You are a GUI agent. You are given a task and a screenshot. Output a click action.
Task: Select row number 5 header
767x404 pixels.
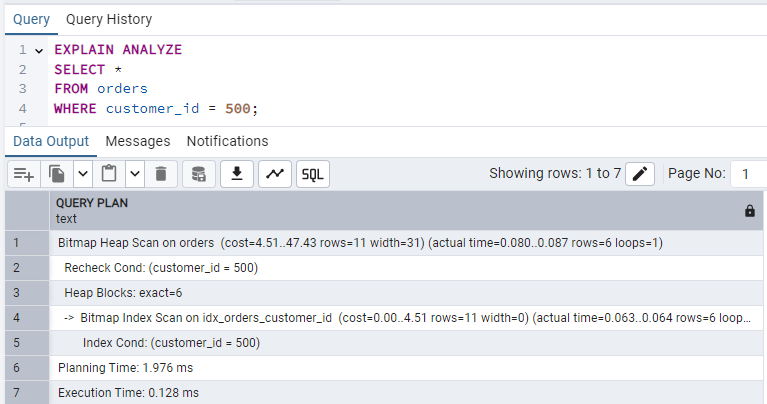pos(27,343)
